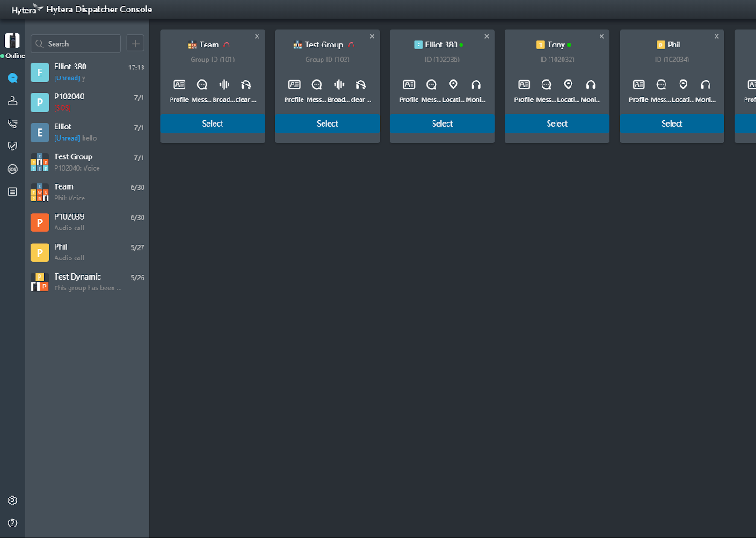
Task: Open the call history phone icon
Action: 12,124
